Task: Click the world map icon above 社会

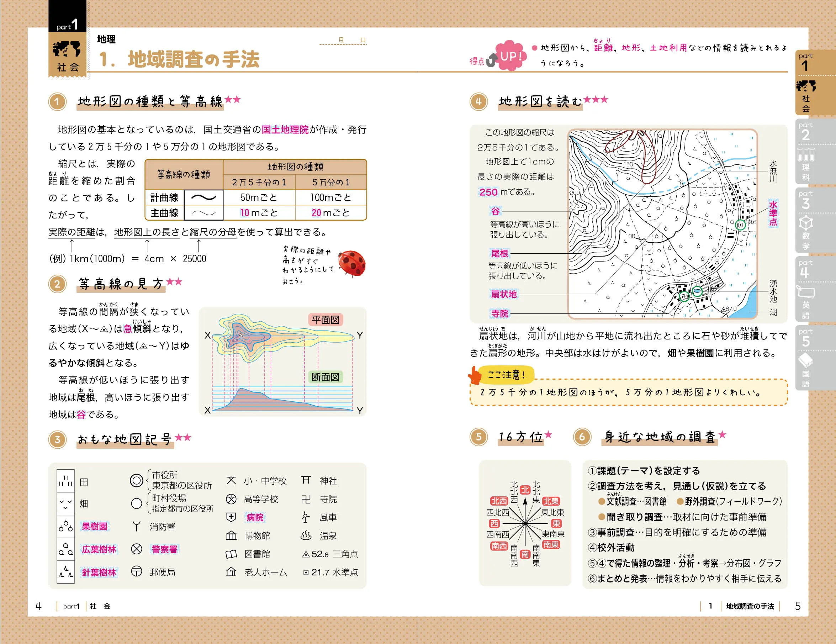Action: tap(67, 49)
